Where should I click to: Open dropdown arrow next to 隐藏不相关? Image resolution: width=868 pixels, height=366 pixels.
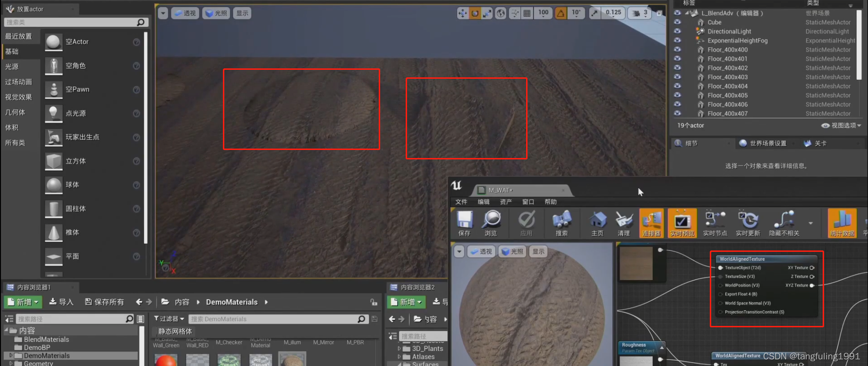[x=811, y=223]
